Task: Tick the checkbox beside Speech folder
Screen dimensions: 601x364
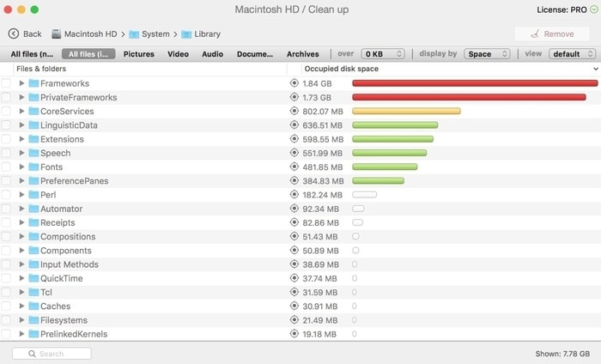Action: pos(7,154)
